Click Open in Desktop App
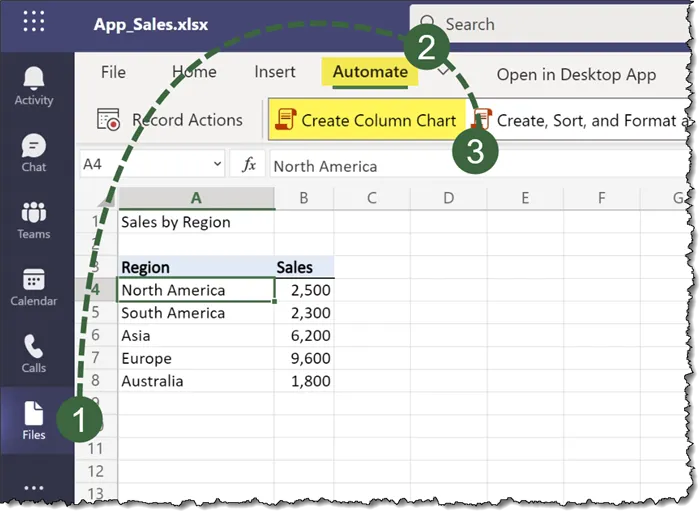The image size is (700, 511). (576, 74)
